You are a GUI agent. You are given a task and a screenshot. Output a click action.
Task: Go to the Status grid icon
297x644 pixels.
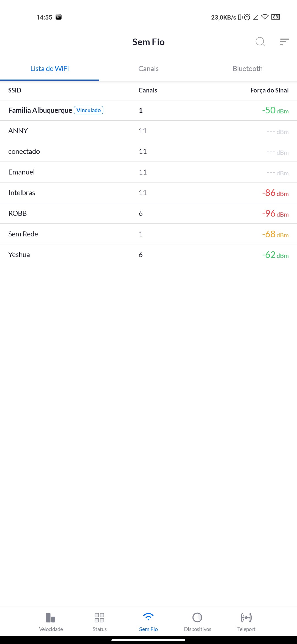pyautogui.click(x=99, y=618)
